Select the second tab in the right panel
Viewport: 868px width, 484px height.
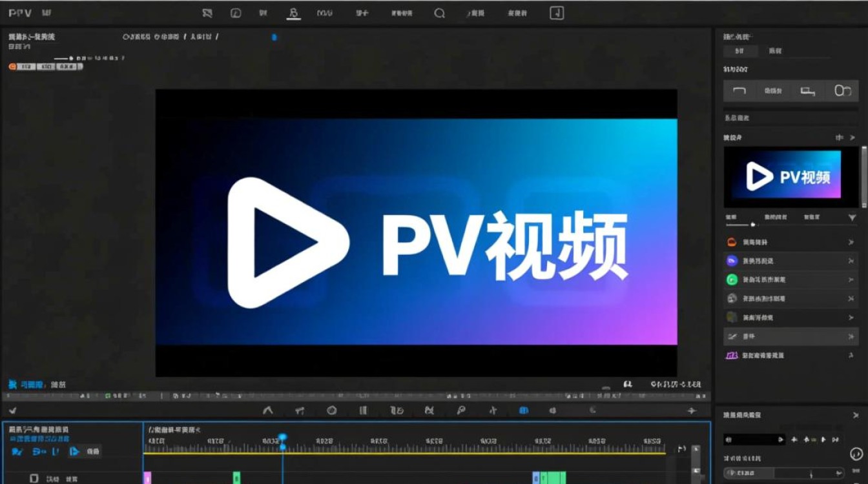click(774, 50)
